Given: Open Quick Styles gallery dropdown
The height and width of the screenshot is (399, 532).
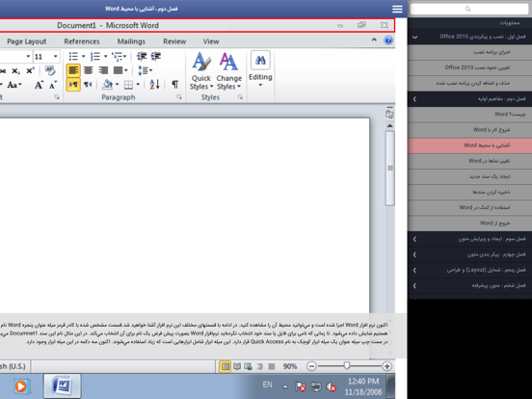Looking at the screenshot, I should point(201,71).
